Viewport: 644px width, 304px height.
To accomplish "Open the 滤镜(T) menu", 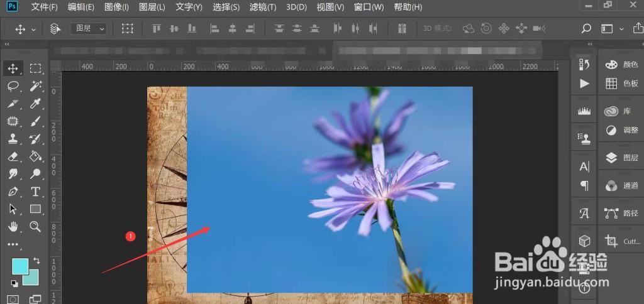I will 262,8.
